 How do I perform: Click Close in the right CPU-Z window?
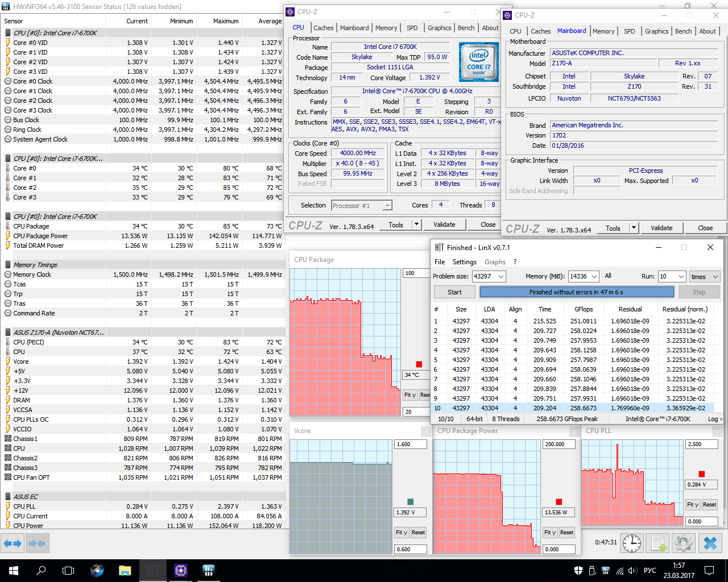pyautogui.click(x=705, y=228)
